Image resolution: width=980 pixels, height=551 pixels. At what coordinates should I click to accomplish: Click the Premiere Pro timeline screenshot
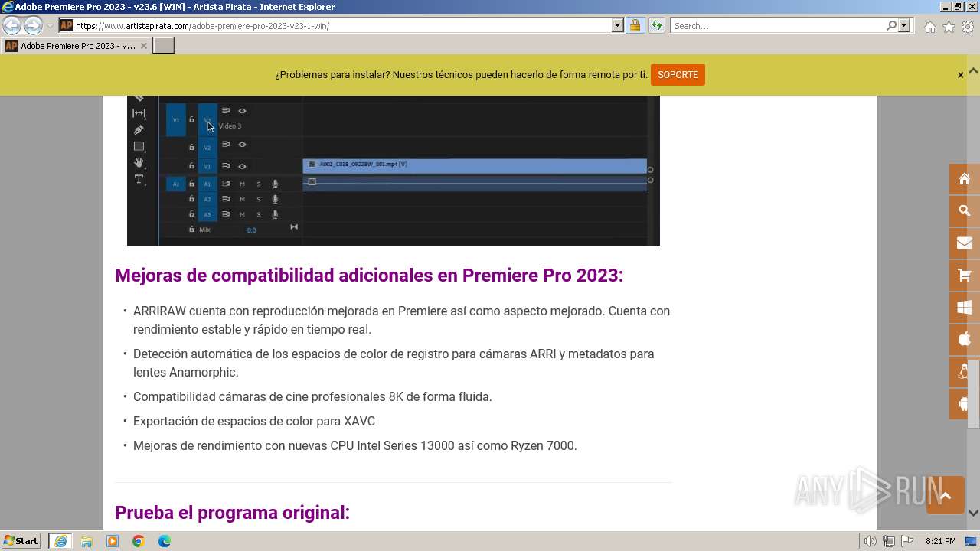click(393, 170)
